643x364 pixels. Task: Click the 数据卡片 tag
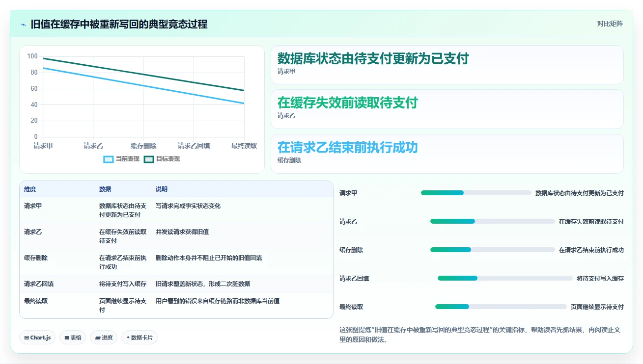(140, 338)
